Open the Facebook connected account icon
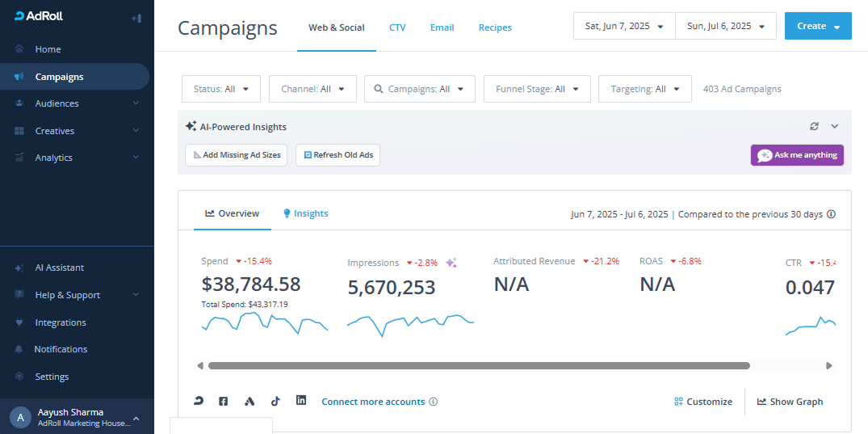868x434 pixels. [x=224, y=401]
